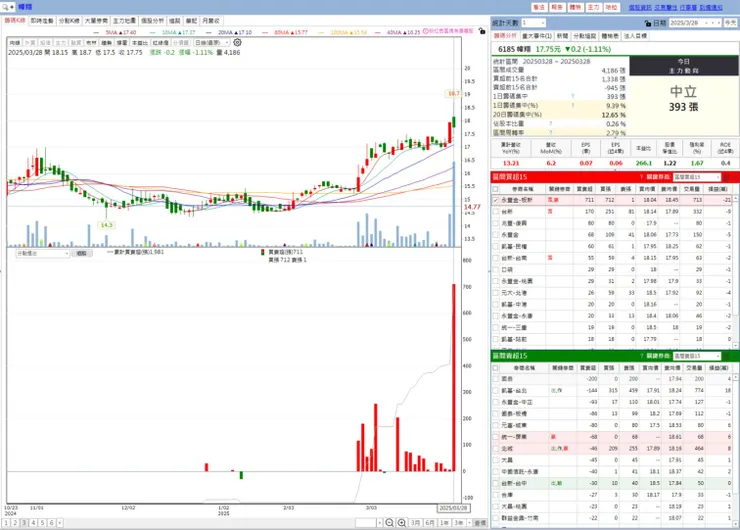Toggle 投信 overlay button
The width and height of the screenshot is (740, 530).
tap(45, 42)
